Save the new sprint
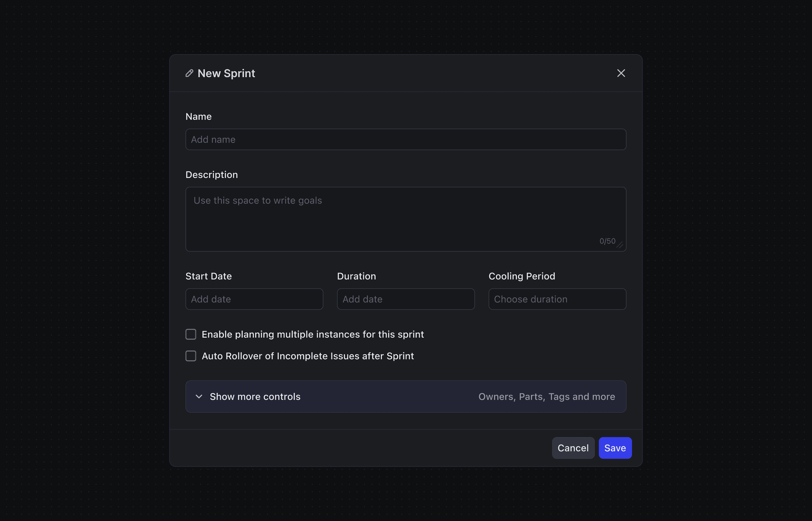The image size is (812, 521). pyautogui.click(x=615, y=448)
